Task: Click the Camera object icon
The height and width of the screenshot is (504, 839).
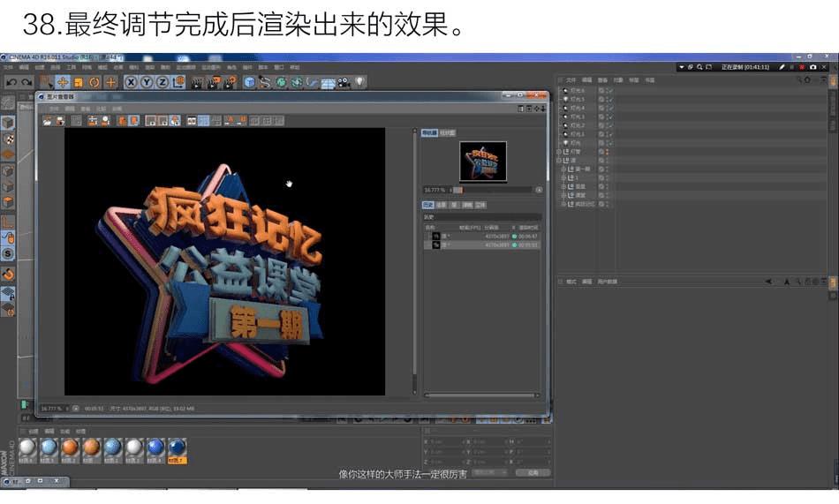Action: (x=344, y=82)
